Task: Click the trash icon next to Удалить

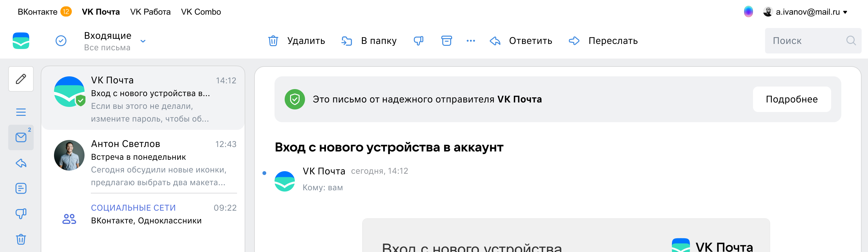Action: 273,41
